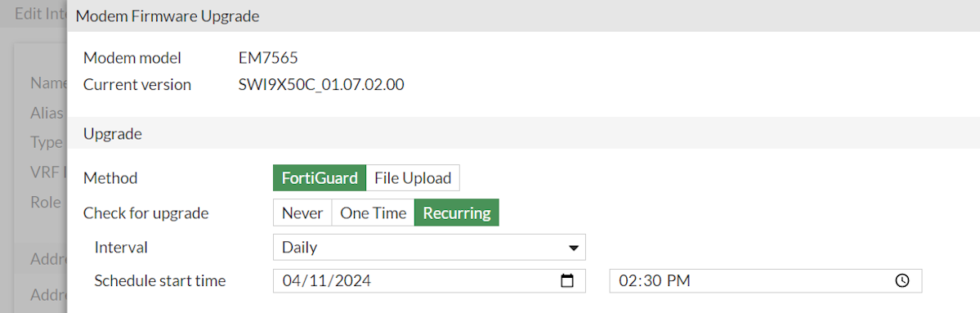Image resolution: width=980 pixels, height=313 pixels.
Task: Click the clock icon in time field
Action: (902, 280)
